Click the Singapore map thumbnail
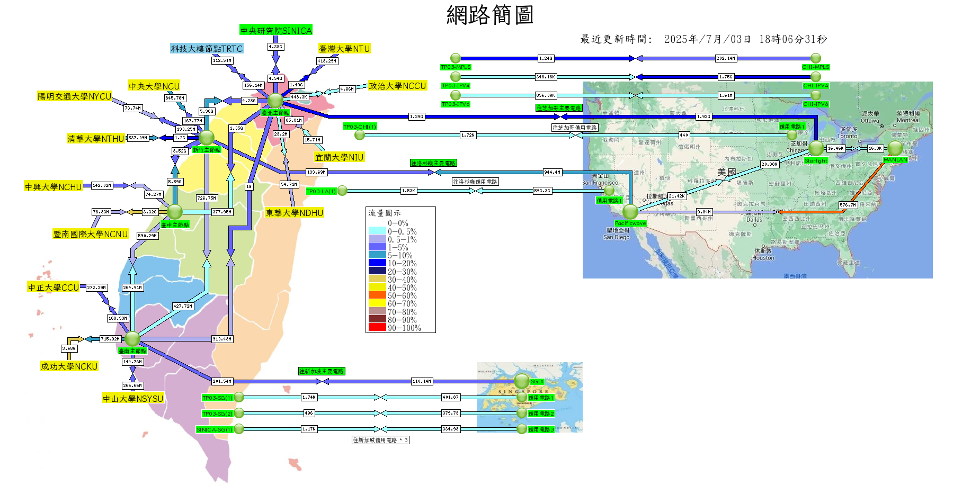The height and width of the screenshot is (503, 980). click(530, 397)
